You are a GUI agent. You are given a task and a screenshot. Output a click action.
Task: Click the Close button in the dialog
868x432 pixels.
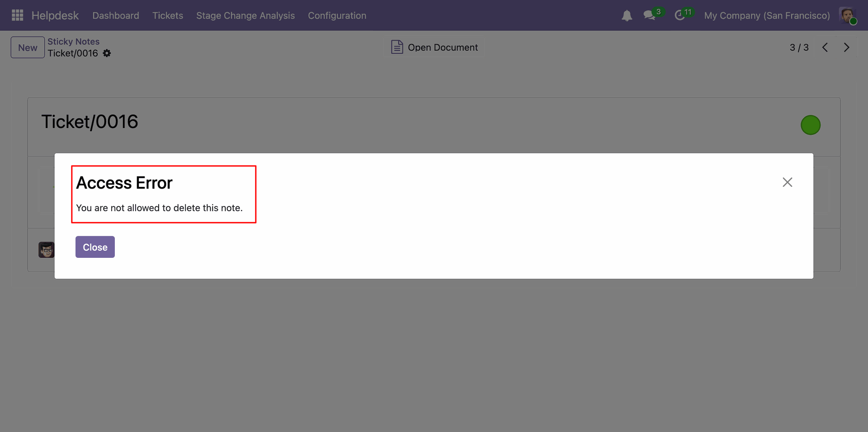click(x=95, y=247)
